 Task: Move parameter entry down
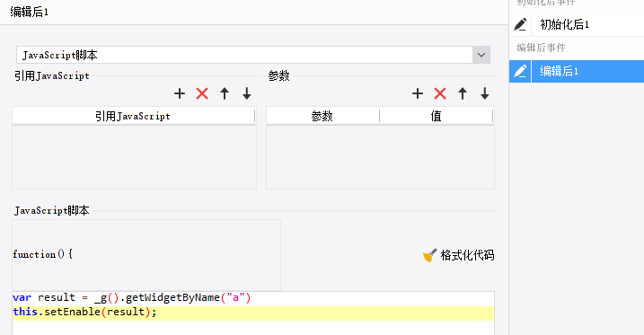tap(485, 93)
